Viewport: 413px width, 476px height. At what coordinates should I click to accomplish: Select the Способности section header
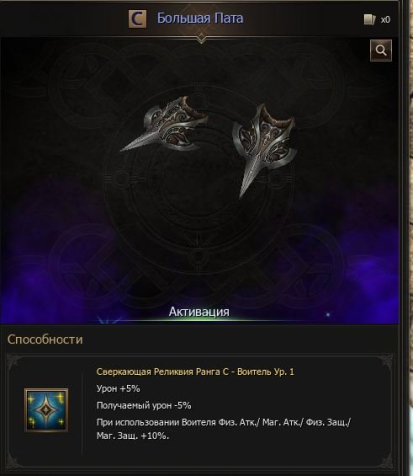click(x=45, y=339)
